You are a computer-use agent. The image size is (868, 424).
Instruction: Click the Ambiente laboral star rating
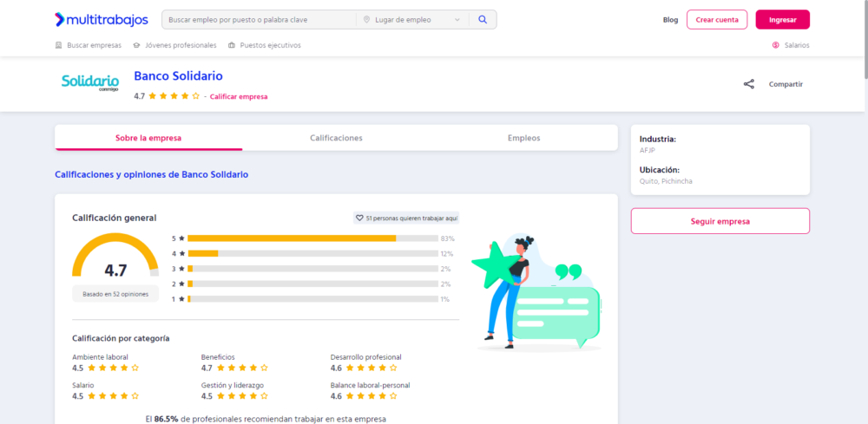[x=114, y=368]
